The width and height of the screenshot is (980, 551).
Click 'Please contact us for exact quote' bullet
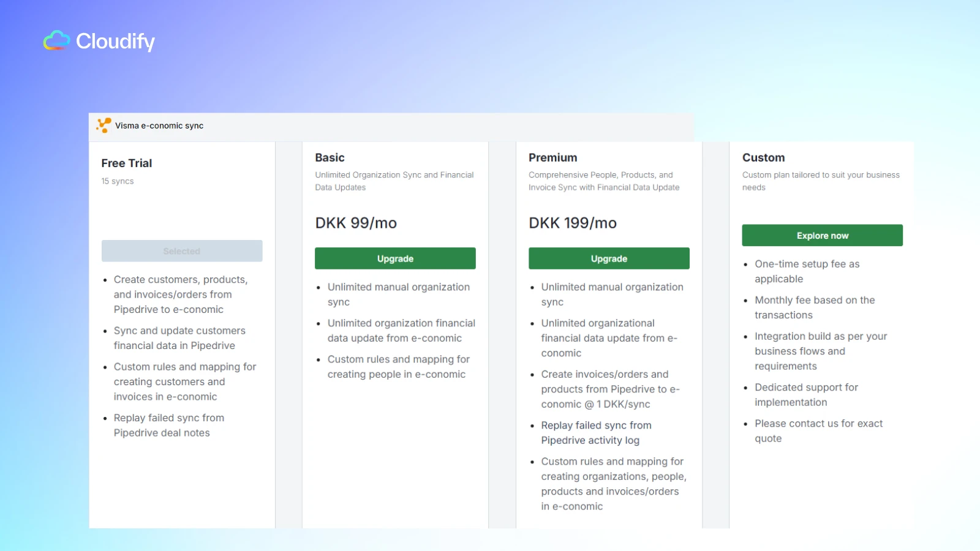(819, 430)
